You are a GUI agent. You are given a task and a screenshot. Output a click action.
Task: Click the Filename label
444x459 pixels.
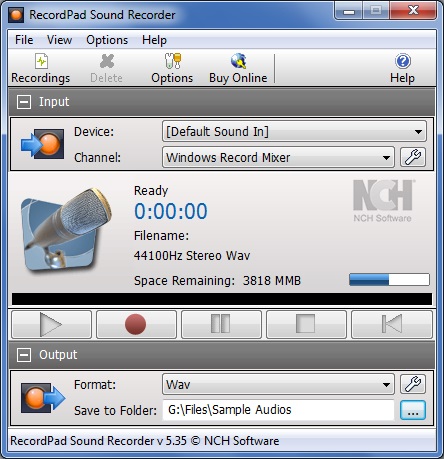(161, 236)
